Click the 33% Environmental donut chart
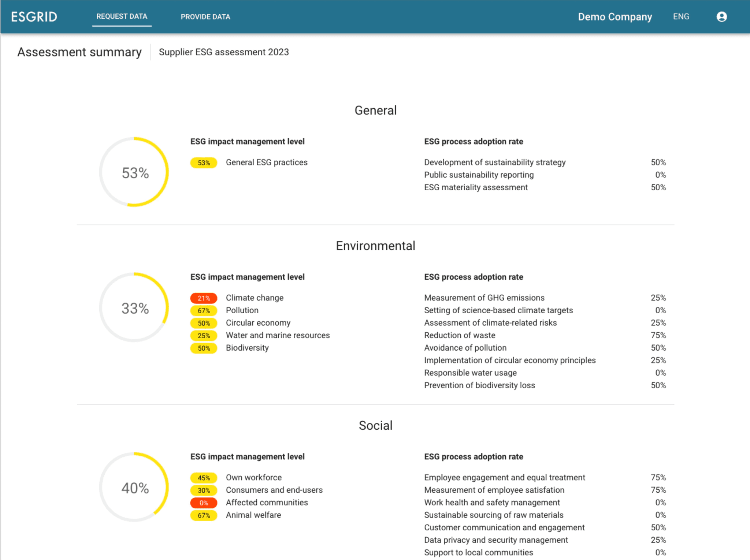 134,309
